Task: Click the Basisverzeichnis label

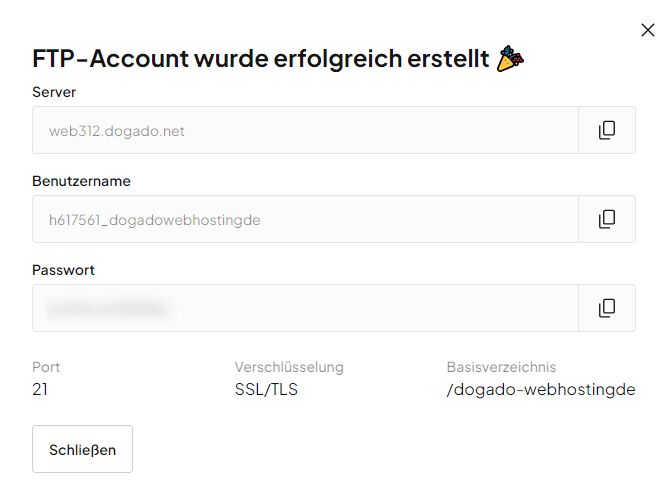Action: click(x=501, y=367)
